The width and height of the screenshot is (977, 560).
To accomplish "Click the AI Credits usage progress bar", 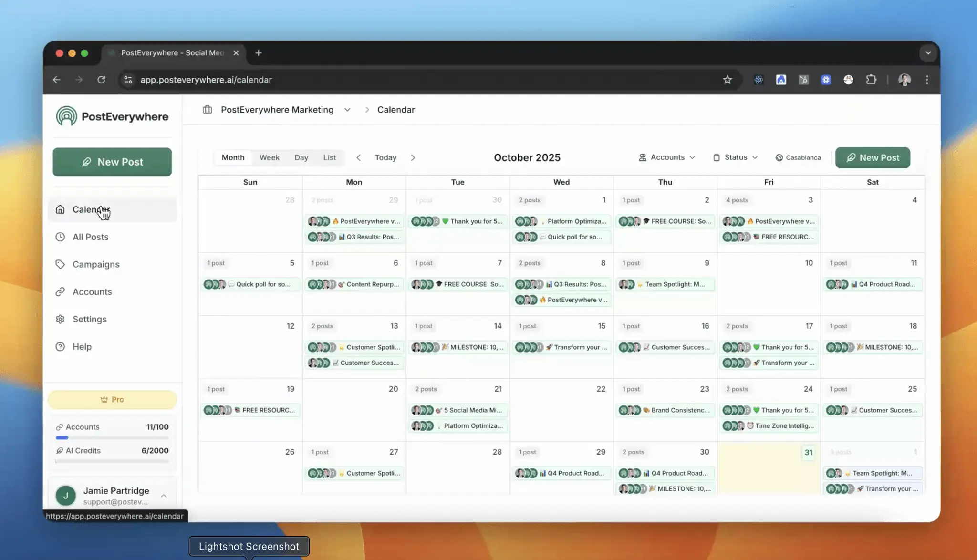I will 112,461.
